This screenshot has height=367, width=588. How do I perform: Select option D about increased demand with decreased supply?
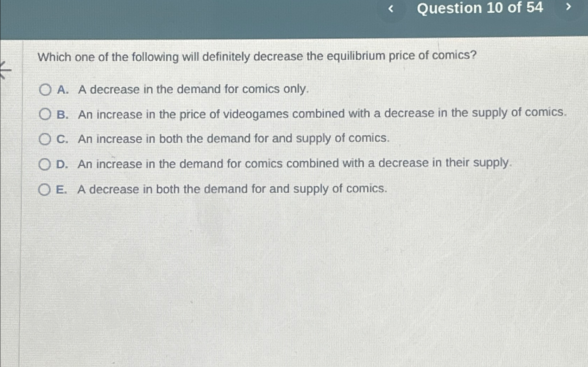point(45,164)
